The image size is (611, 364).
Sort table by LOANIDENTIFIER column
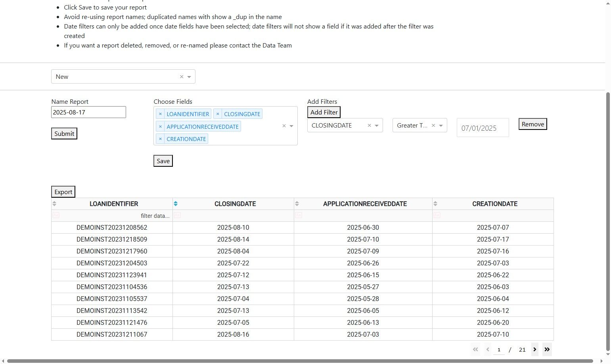[54, 204]
